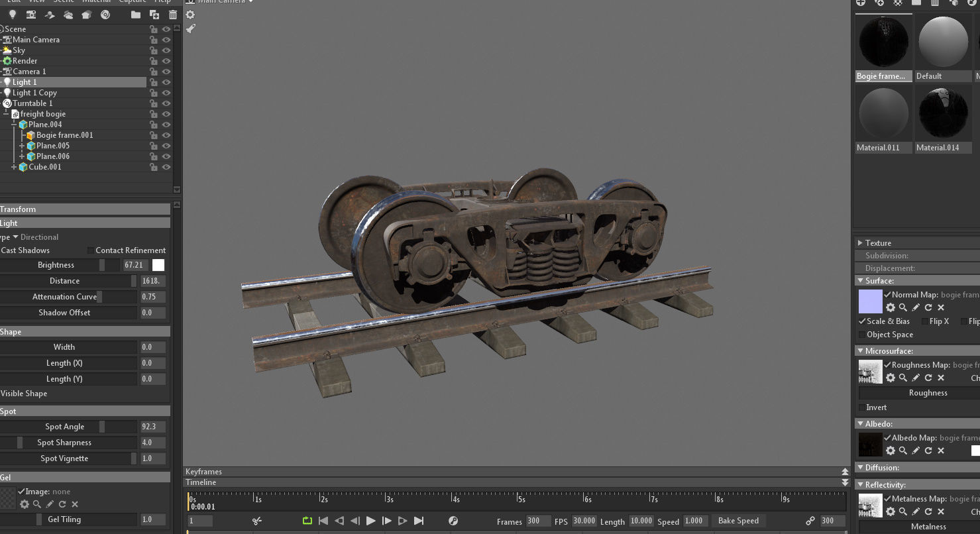The height and width of the screenshot is (534, 980).
Task: Reload the Normal Map texture
Action: [x=928, y=307]
